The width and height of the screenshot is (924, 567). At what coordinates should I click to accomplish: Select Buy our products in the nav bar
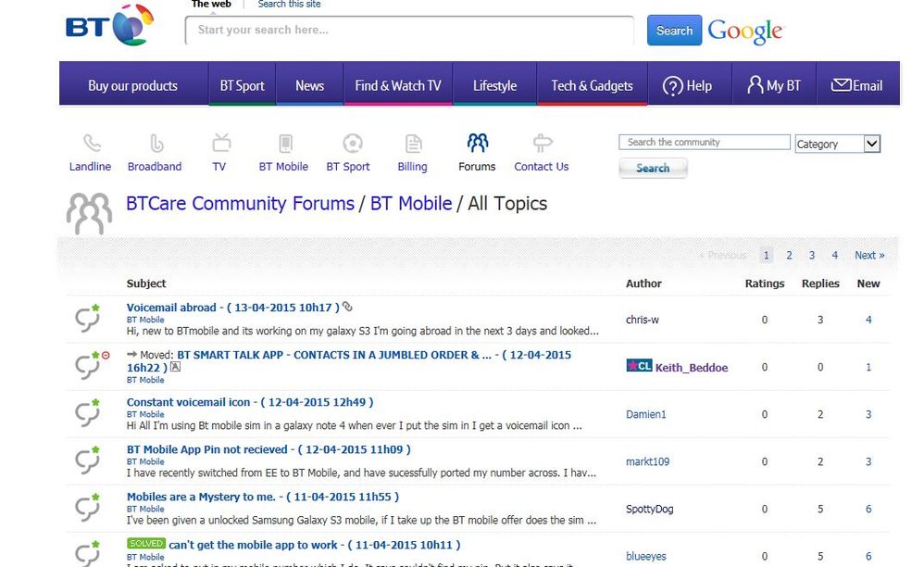(x=132, y=85)
